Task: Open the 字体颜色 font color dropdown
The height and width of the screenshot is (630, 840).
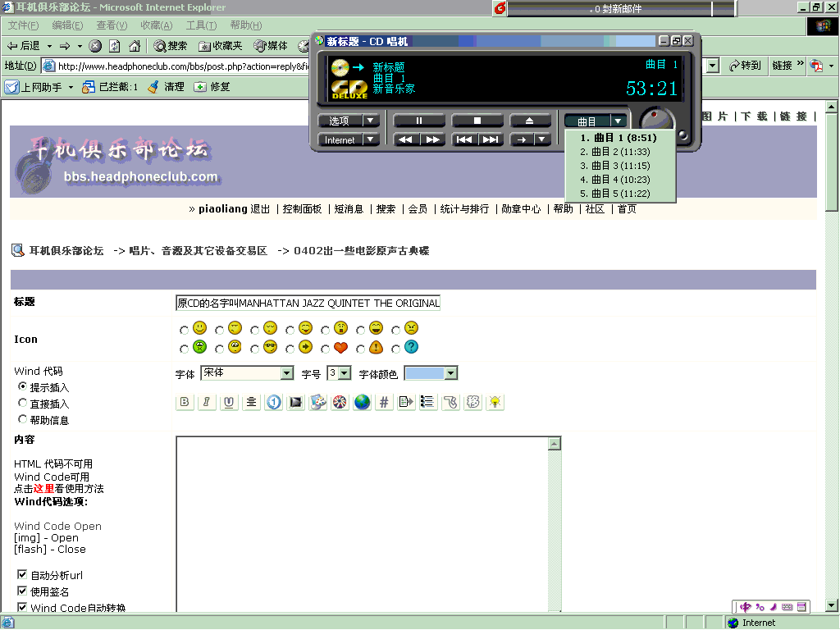Action: [451, 373]
